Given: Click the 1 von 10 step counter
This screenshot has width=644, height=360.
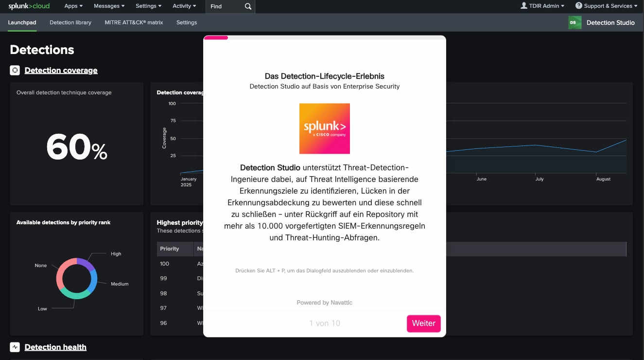Looking at the screenshot, I should coord(325,324).
